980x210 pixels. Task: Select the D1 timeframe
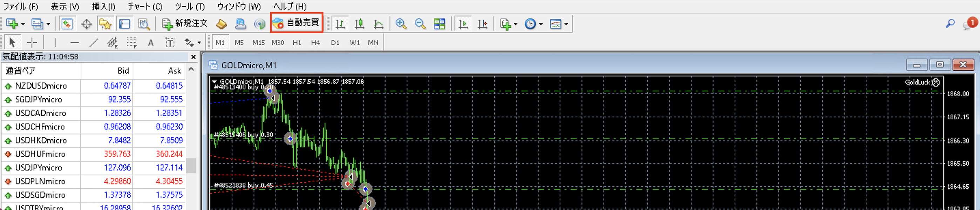(335, 43)
